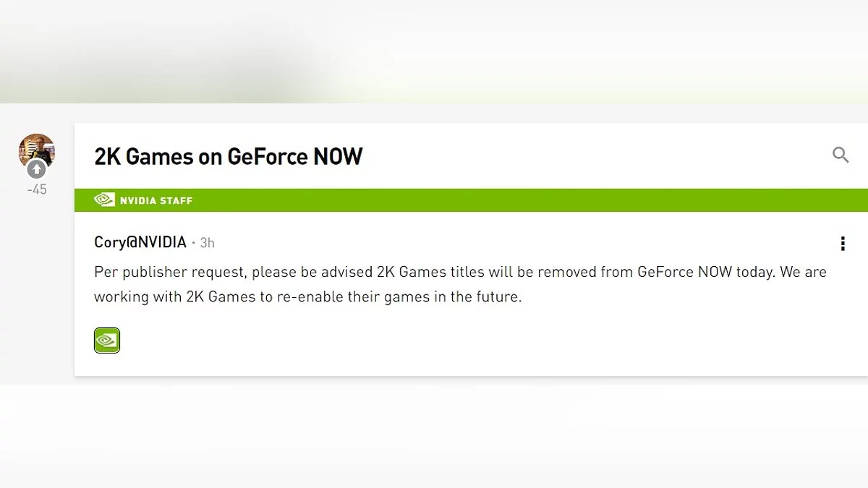Click the NVIDIA logo in the green staff bar

(x=104, y=200)
